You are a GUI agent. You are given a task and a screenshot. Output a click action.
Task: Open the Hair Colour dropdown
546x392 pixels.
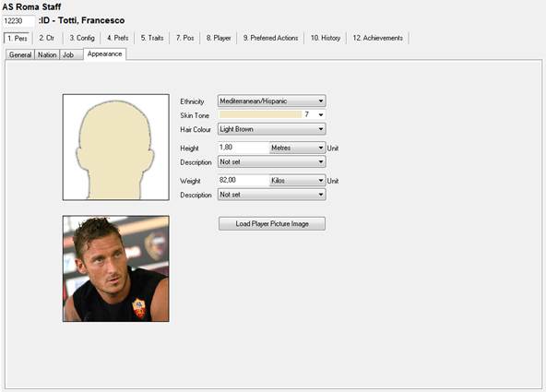point(271,129)
